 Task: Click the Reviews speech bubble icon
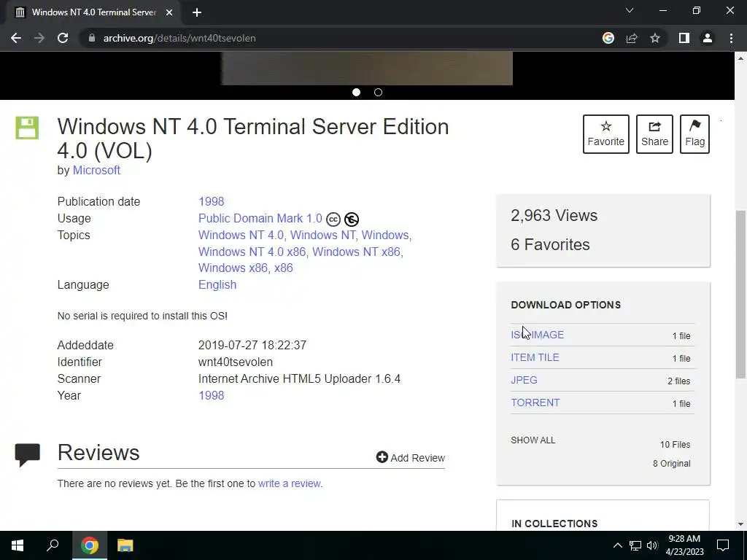tap(27, 455)
